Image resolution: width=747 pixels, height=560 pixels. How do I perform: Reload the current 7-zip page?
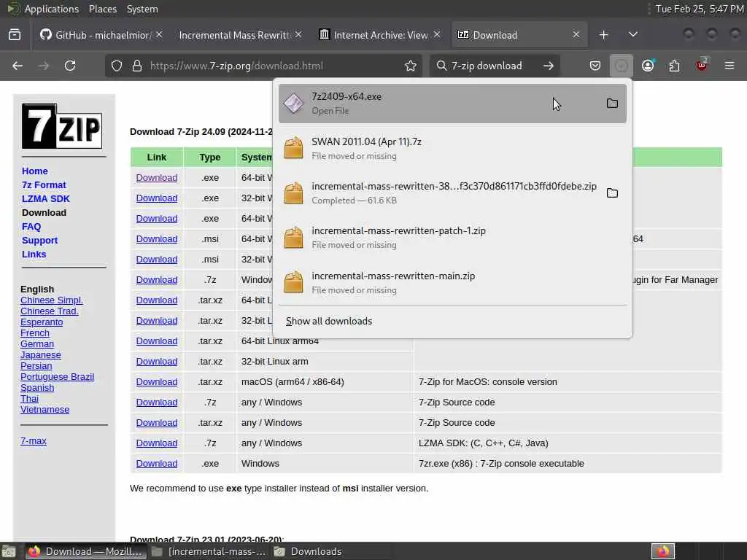click(70, 66)
